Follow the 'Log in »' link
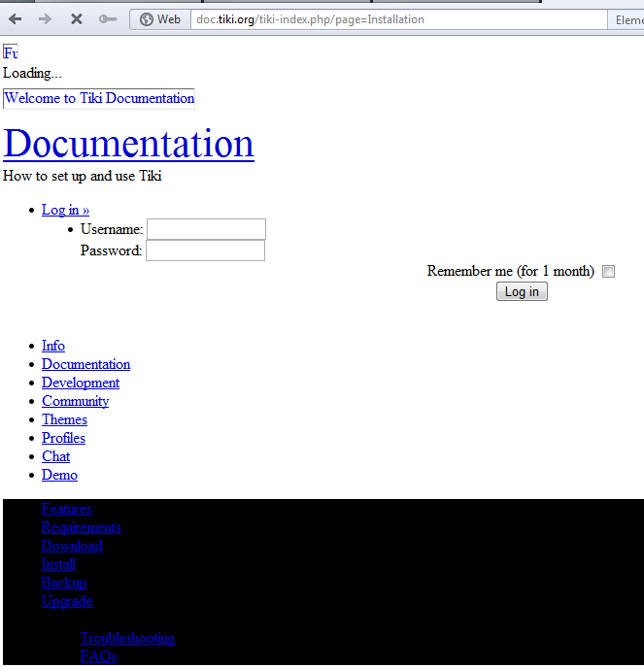 click(x=65, y=210)
